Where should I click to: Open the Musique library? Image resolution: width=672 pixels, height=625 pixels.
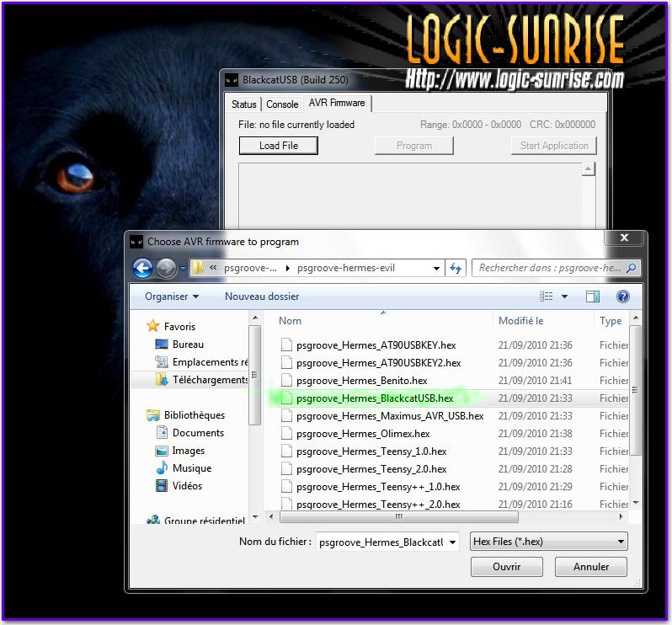(191, 468)
